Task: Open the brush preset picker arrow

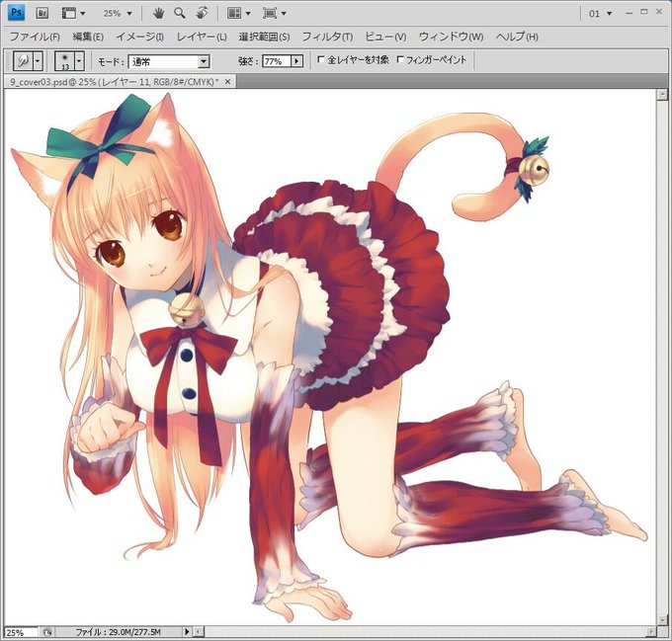Action: [79, 61]
